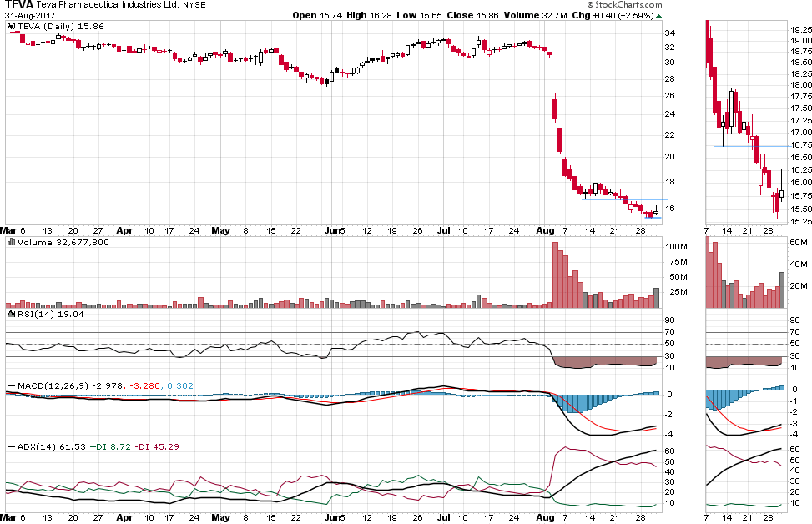The width and height of the screenshot is (812, 524).
Task: Click the Open 15.74 value in header
Action: [317, 16]
